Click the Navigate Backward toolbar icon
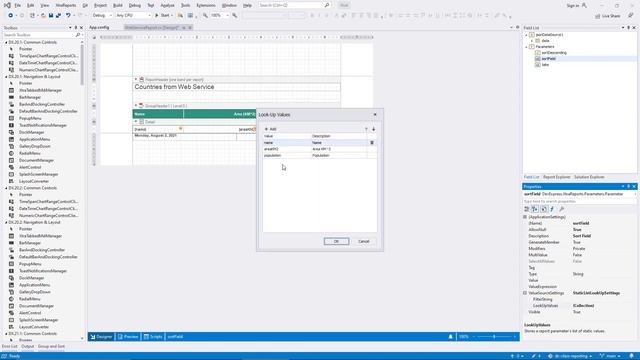Screen dimensions: 640x360 [x=10, y=16]
